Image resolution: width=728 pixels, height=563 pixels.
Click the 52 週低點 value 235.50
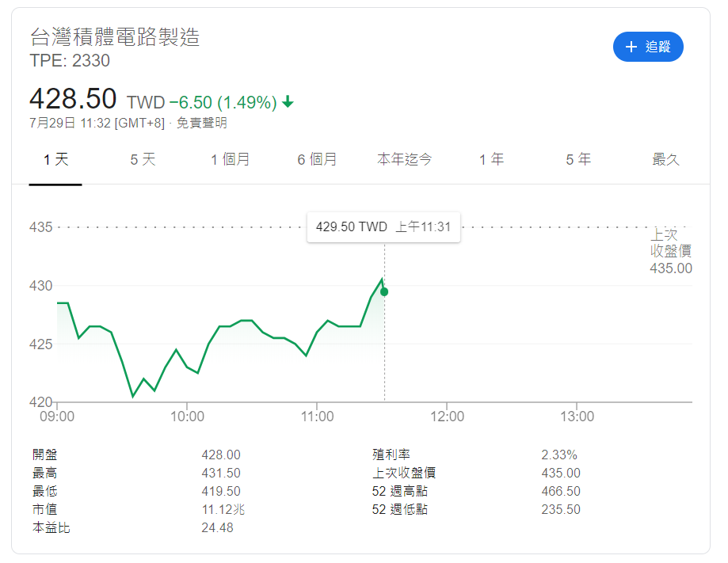(561, 510)
